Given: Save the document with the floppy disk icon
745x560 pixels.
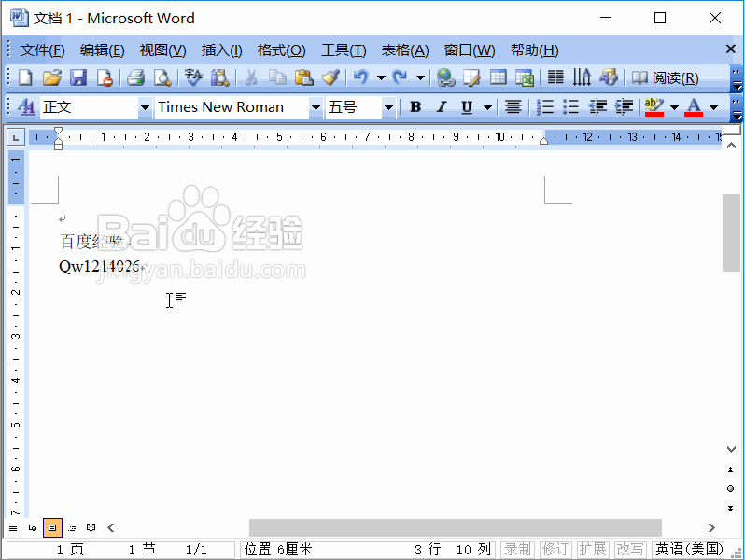Looking at the screenshot, I should coord(78,77).
